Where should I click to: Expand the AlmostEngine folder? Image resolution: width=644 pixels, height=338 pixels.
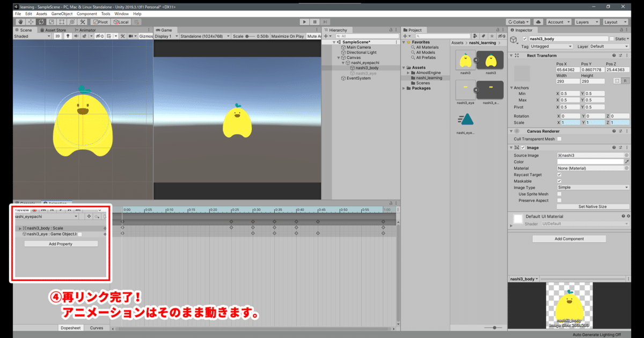point(408,72)
